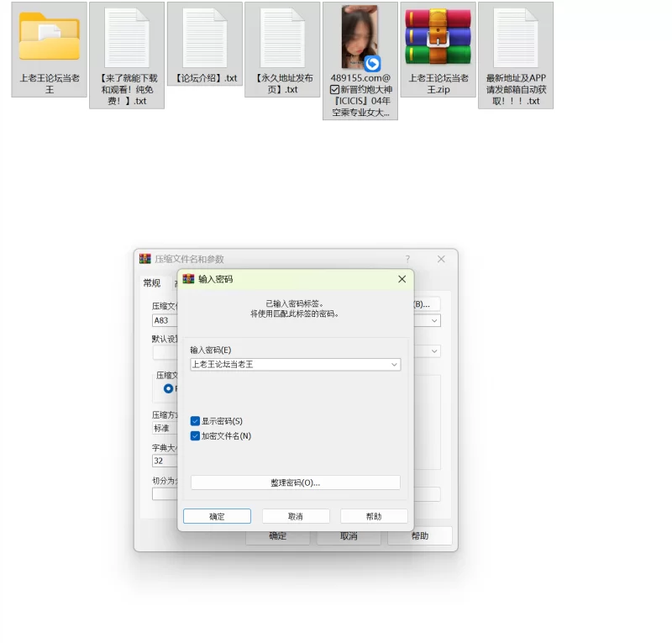The width and height of the screenshot is (672, 643).
Task: Close the 压缩文件名和参数 window with its X
Action: tap(441, 259)
